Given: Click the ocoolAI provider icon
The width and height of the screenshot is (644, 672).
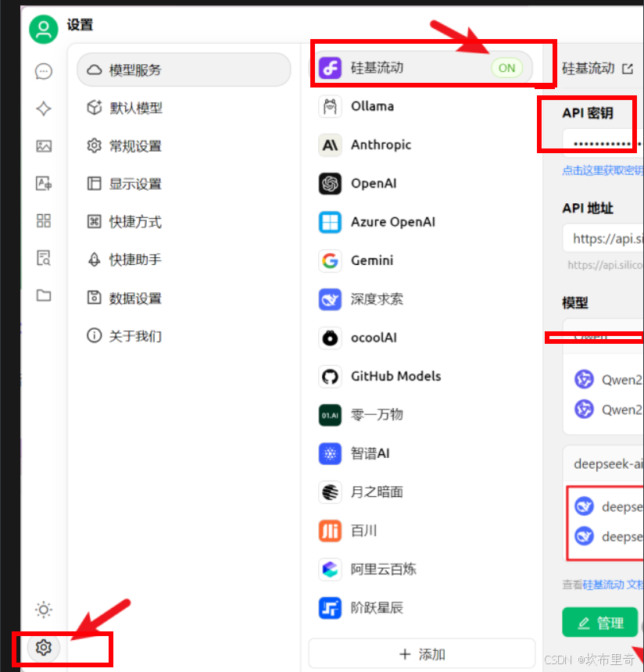Looking at the screenshot, I should coord(330,338).
